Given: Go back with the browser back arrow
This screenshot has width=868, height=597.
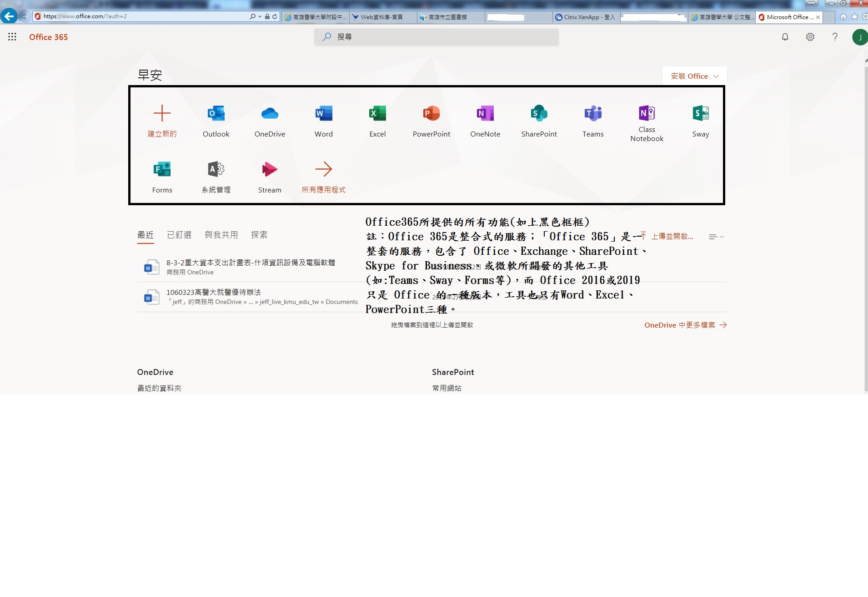Looking at the screenshot, I should click(x=9, y=16).
